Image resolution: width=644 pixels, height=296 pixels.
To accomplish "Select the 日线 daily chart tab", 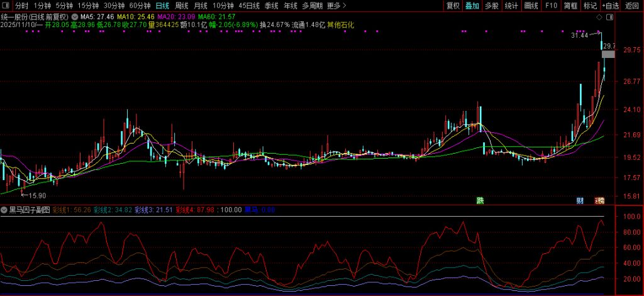I will click(x=162, y=6).
